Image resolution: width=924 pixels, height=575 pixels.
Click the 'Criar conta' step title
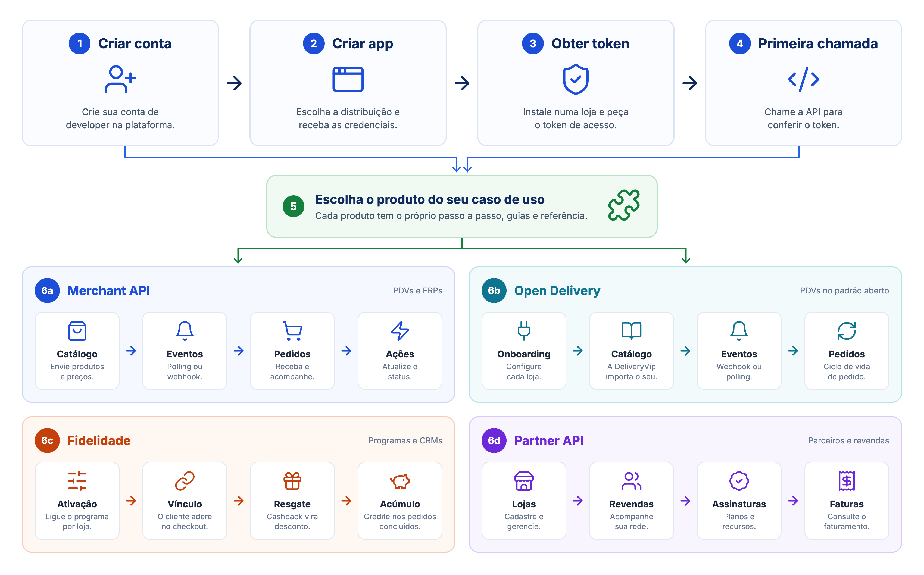pyautogui.click(x=135, y=43)
